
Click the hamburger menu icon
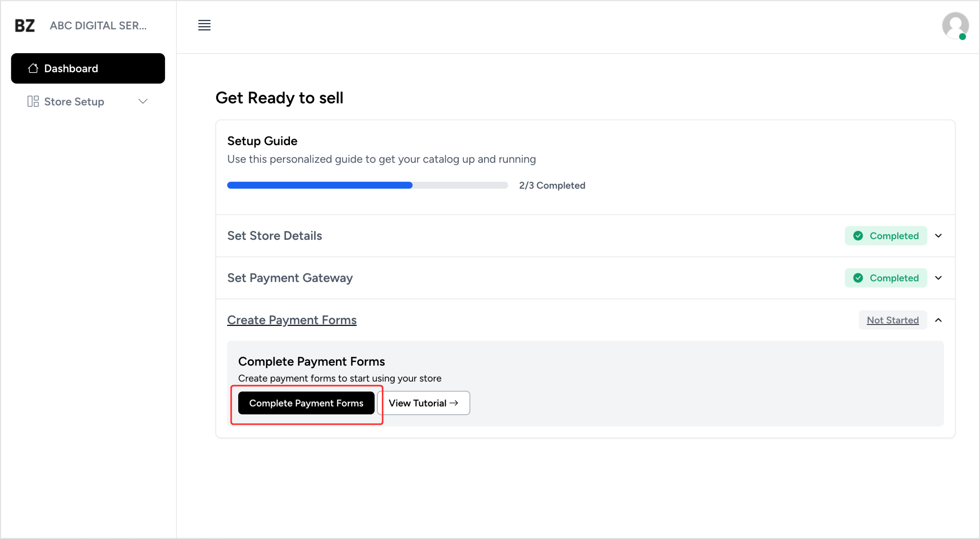(204, 25)
